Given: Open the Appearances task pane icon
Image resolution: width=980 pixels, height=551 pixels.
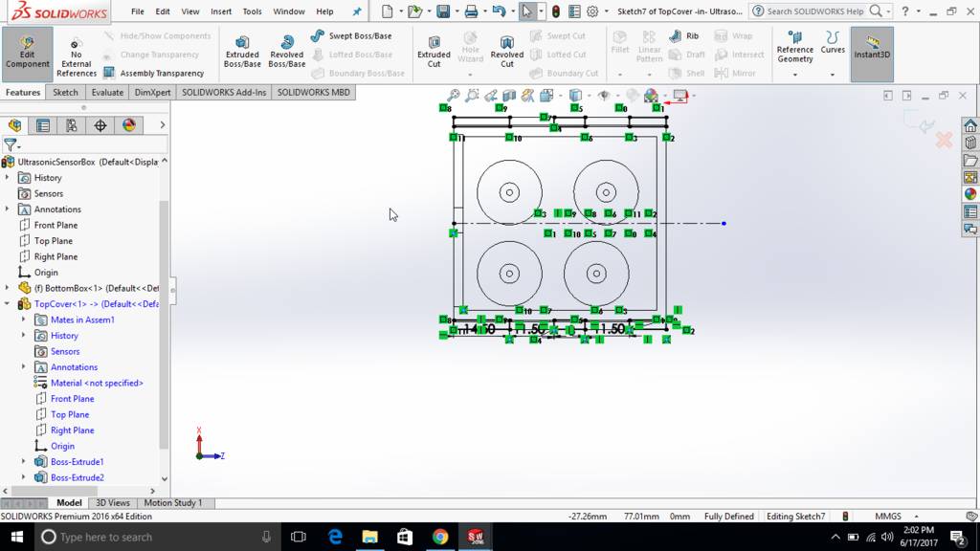Looking at the screenshot, I should (x=970, y=194).
